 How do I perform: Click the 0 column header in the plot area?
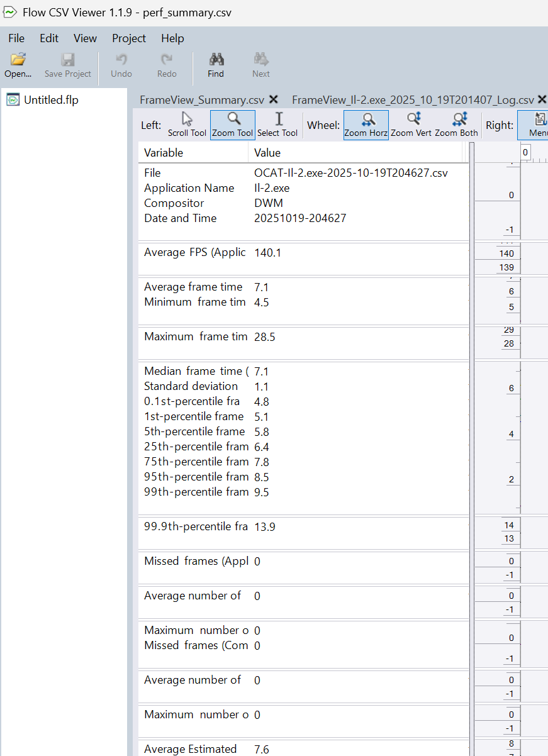(525, 152)
